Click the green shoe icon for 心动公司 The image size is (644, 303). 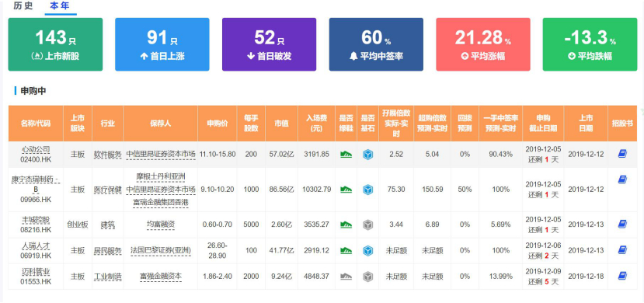[x=346, y=155]
